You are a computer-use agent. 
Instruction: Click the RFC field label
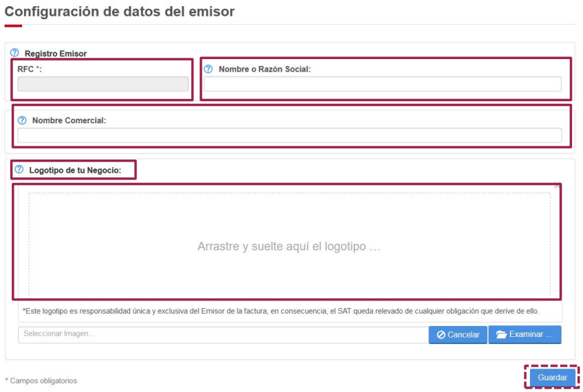point(30,69)
